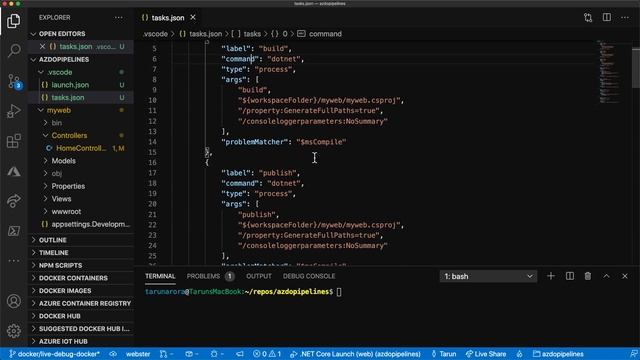640x360 pixels.
Task: Click Open Changes icon in editor toolbar
Action: [x=588, y=18]
